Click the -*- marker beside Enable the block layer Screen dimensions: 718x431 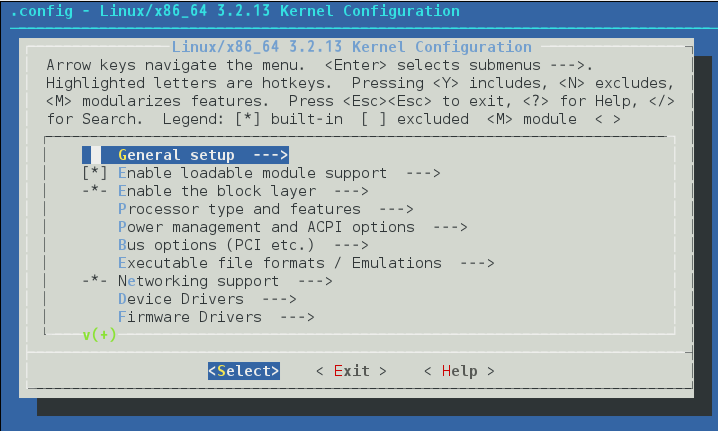[x=95, y=191]
